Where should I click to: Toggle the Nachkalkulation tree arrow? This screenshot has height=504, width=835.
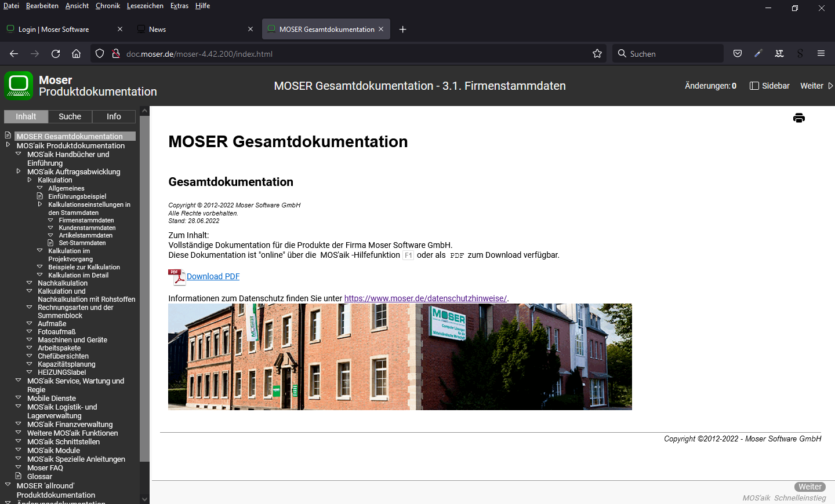29,283
